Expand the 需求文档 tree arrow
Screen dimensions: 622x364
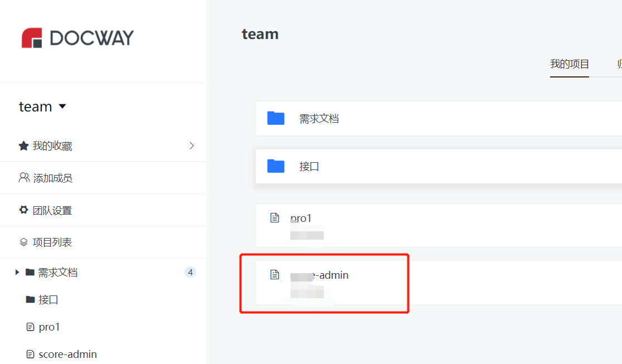tap(16, 272)
